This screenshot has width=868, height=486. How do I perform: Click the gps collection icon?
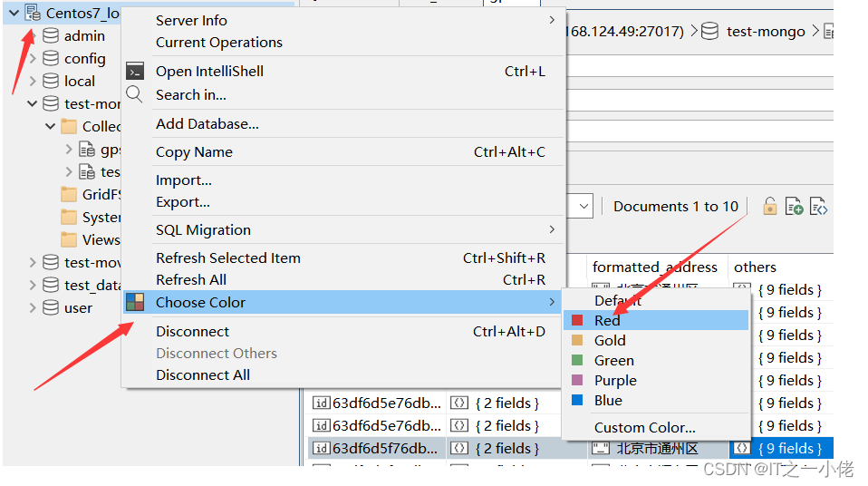coord(87,149)
